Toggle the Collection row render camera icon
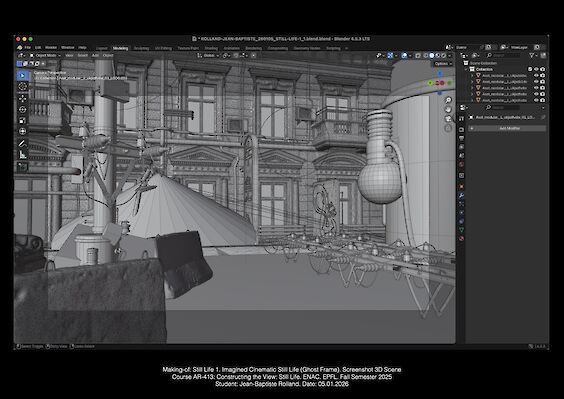Screen dimensions: 564x399 [x=542, y=69]
